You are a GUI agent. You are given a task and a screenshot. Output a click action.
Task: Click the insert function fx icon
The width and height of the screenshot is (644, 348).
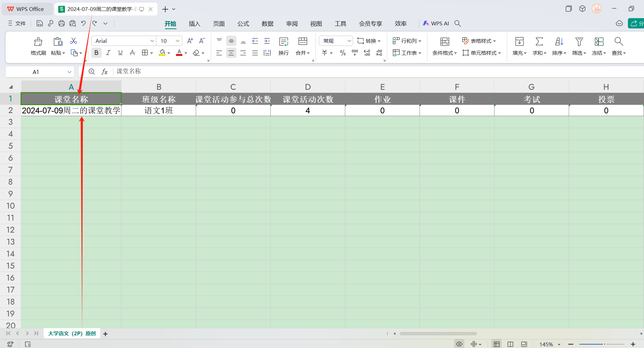point(104,71)
